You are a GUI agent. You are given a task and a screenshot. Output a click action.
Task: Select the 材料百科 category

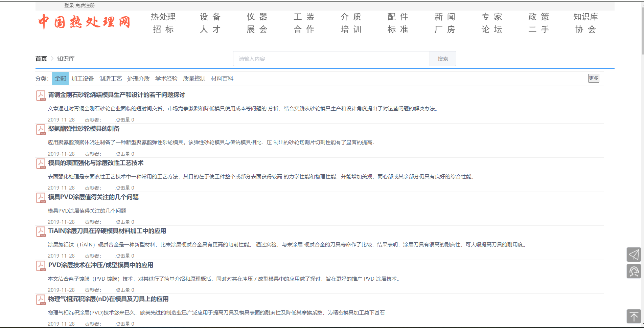(x=222, y=79)
